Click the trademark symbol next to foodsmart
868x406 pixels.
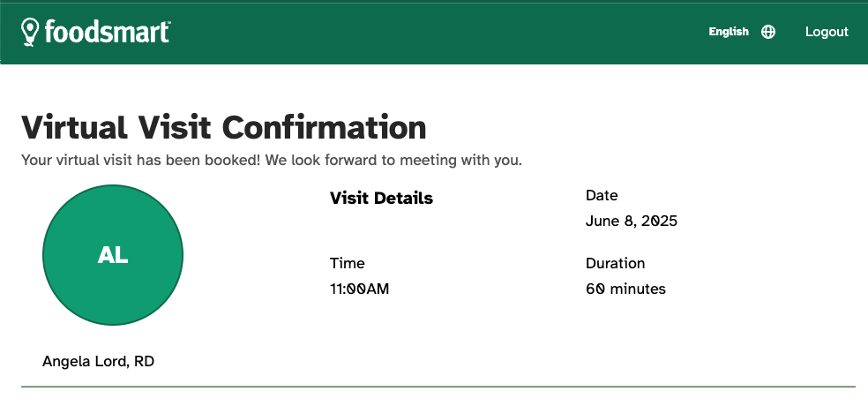pos(168,23)
